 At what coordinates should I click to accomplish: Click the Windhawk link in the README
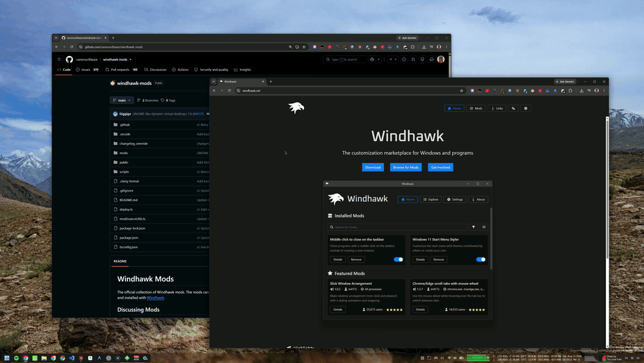[155, 298]
